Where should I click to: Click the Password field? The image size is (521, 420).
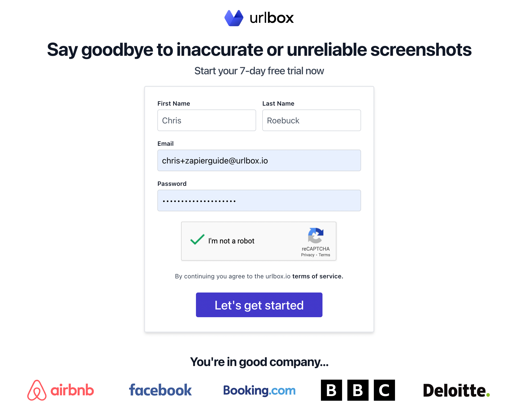(259, 200)
